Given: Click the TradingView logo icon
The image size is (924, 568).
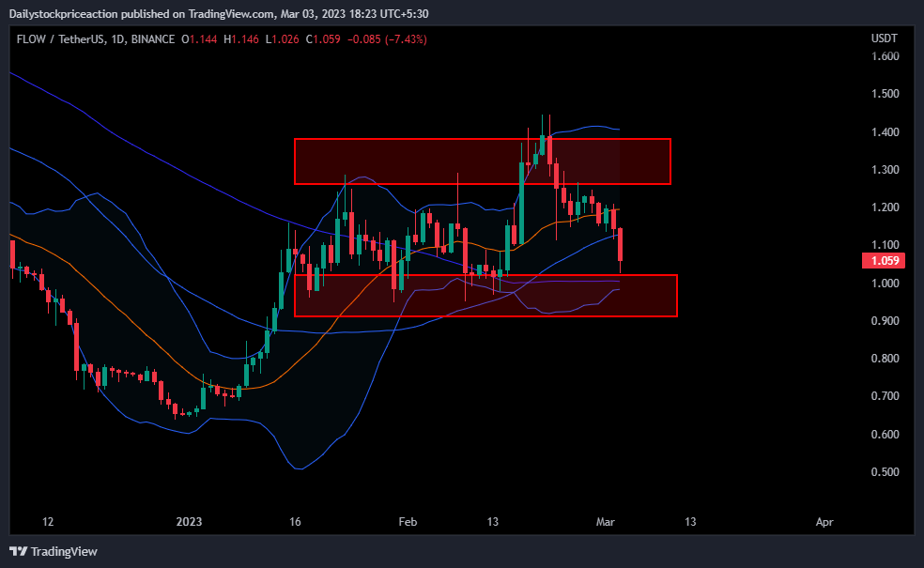Looking at the screenshot, I should pos(19,551).
